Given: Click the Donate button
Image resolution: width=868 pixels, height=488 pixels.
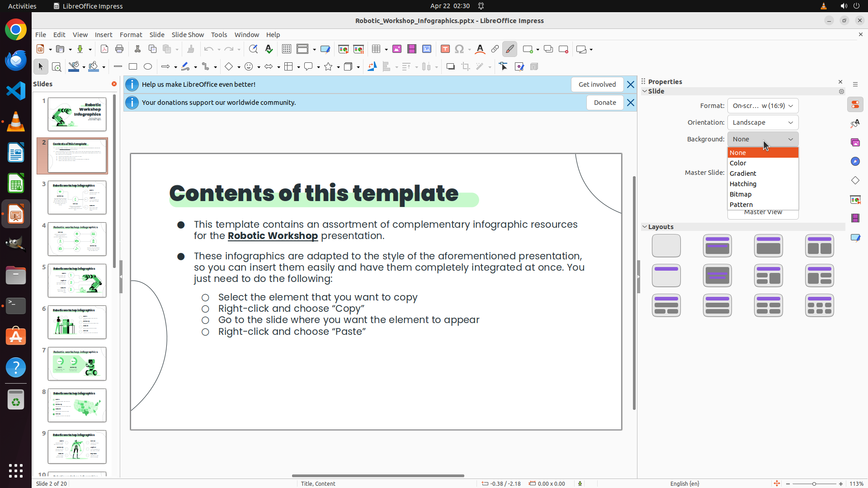Looking at the screenshot, I should (604, 103).
